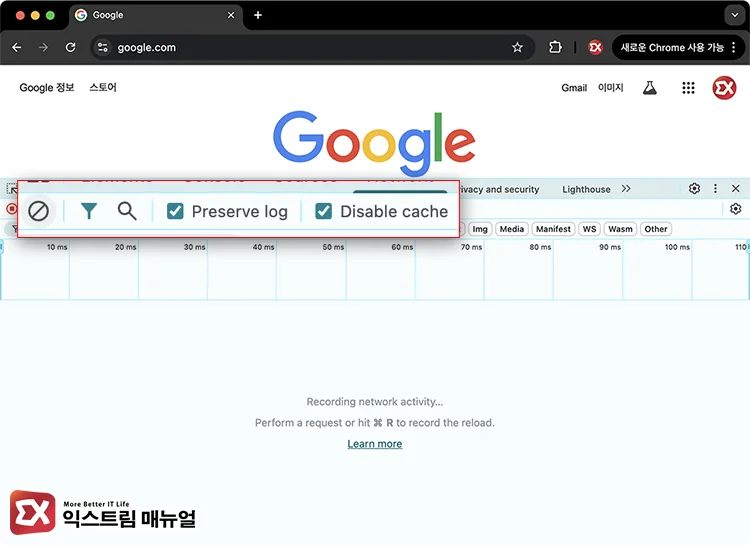
Task: Filter requests by Manifest type
Action: click(x=553, y=229)
